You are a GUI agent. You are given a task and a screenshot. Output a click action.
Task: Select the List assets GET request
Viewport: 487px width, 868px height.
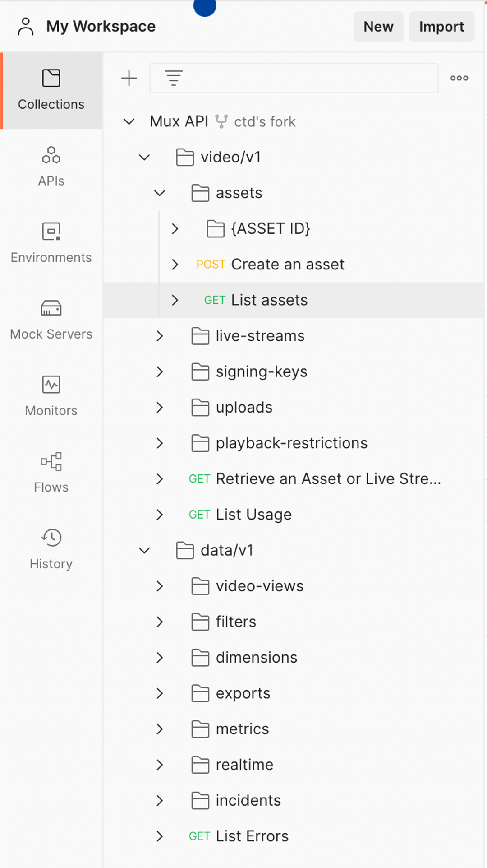point(269,300)
